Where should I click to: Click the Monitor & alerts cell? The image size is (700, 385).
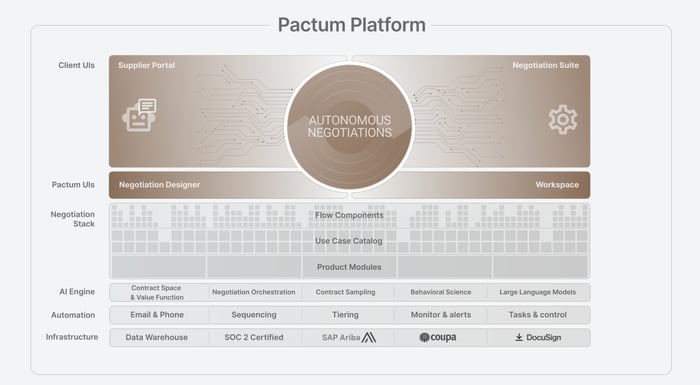(441, 315)
